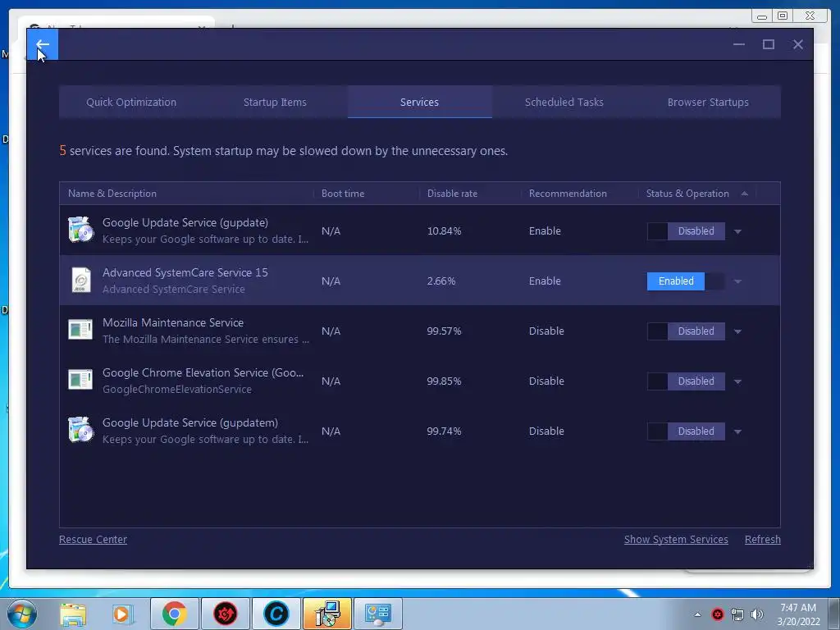Expand the dropdown arrow for Mozilla Maintenance Service
The image size is (840, 630).
coord(737,331)
